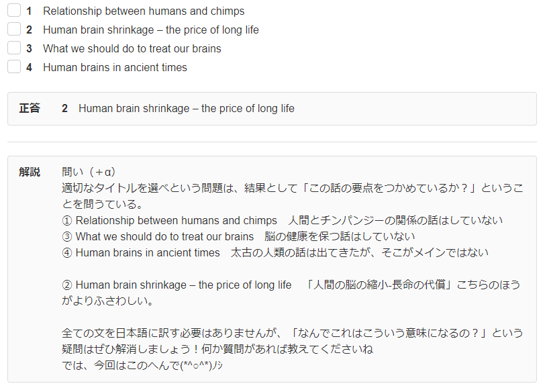Click the answer text inside the 正答 box
Screen dimensions: 547x392
tap(186, 109)
